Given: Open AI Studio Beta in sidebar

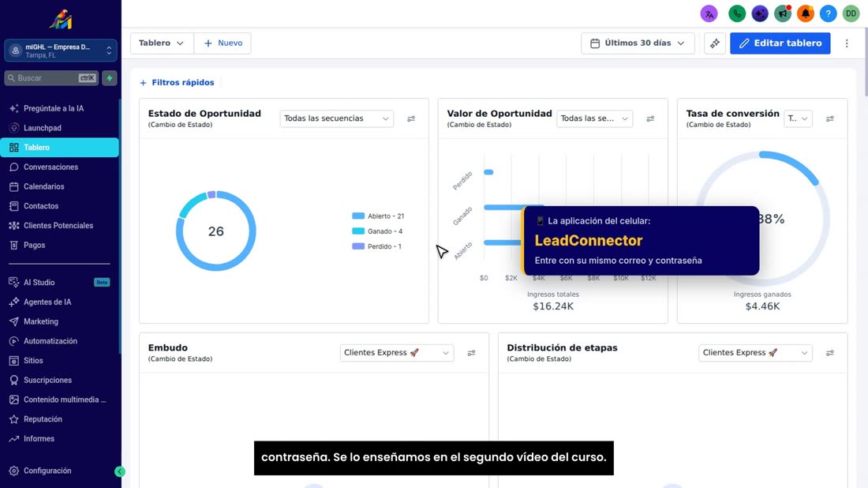Looking at the screenshot, I should point(60,283).
